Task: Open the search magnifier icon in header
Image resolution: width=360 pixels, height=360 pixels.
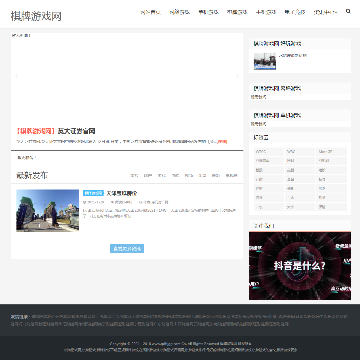Action: 348,11
